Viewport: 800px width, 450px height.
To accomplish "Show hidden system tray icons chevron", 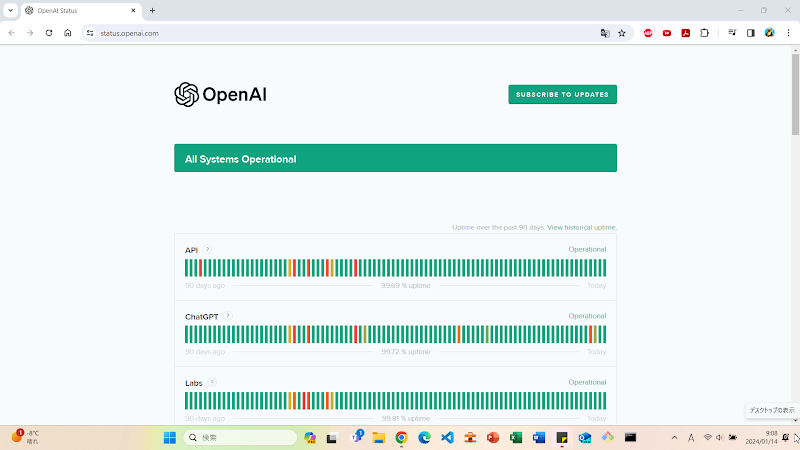I will (x=674, y=438).
